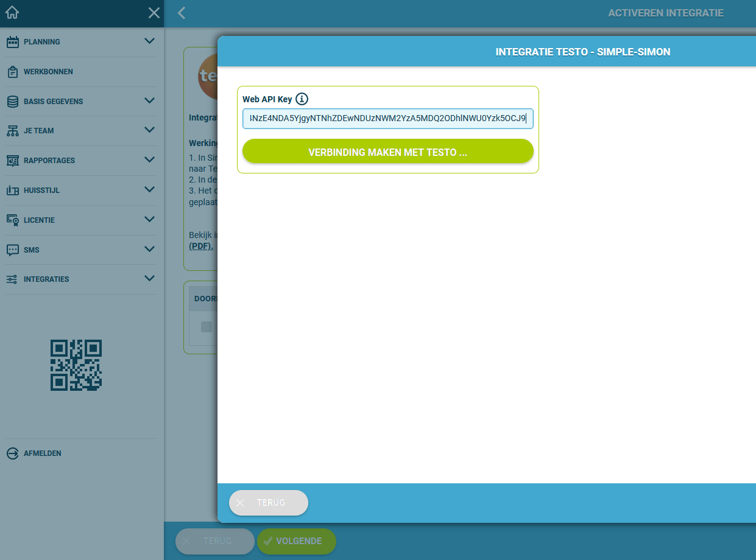Click the Integratie Testo - Simple-Simon title
This screenshot has width=756, height=560.
583,52
